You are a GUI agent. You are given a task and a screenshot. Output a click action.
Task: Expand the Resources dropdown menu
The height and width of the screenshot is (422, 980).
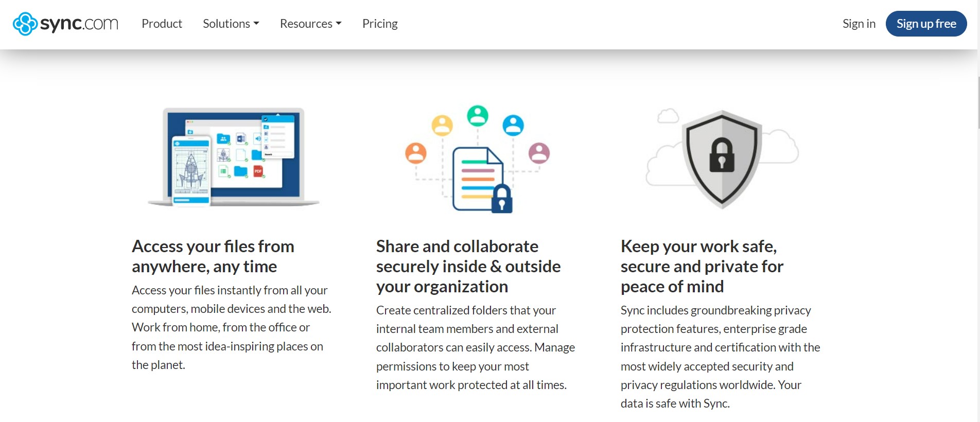(310, 24)
